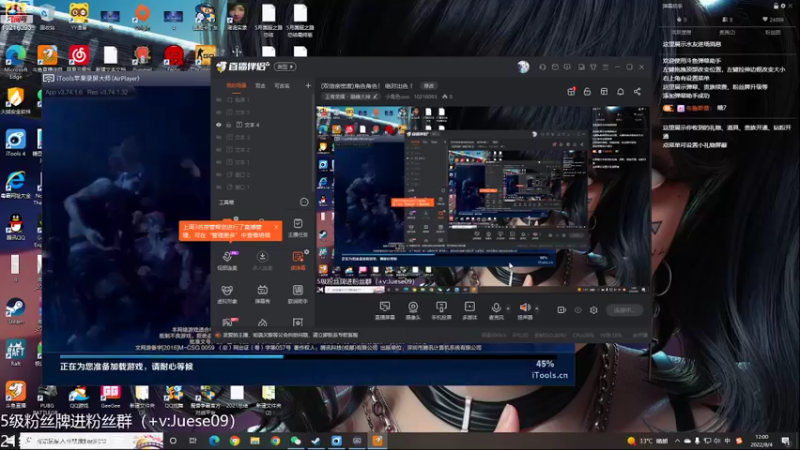The image size is (800, 450).
Task: Click the announcement text in status bar
Action: tap(290, 335)
